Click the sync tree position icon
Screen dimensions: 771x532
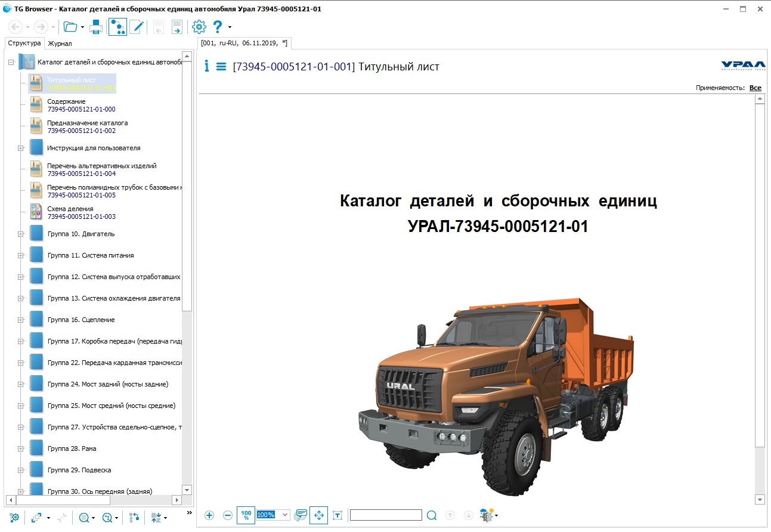[134, 518]
